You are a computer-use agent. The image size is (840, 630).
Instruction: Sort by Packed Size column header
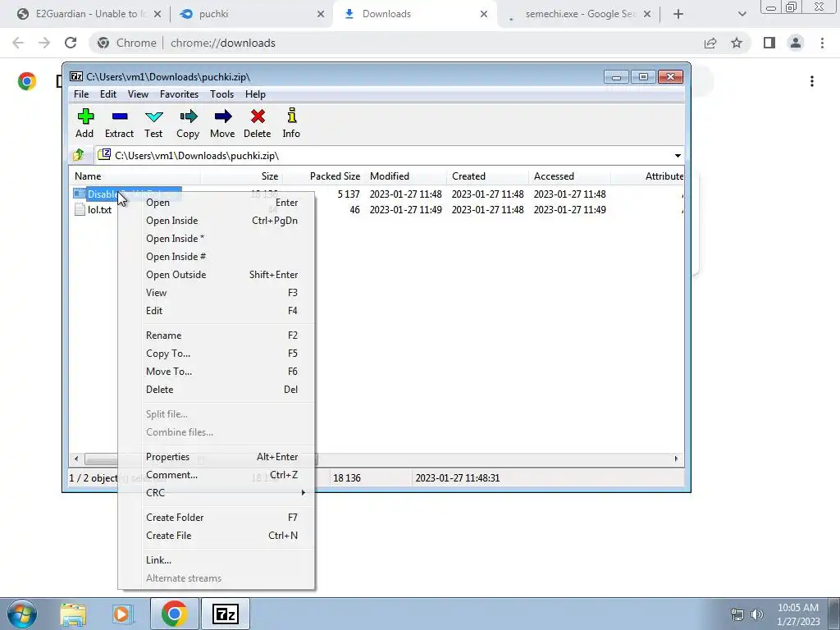(x=322, y=176)
